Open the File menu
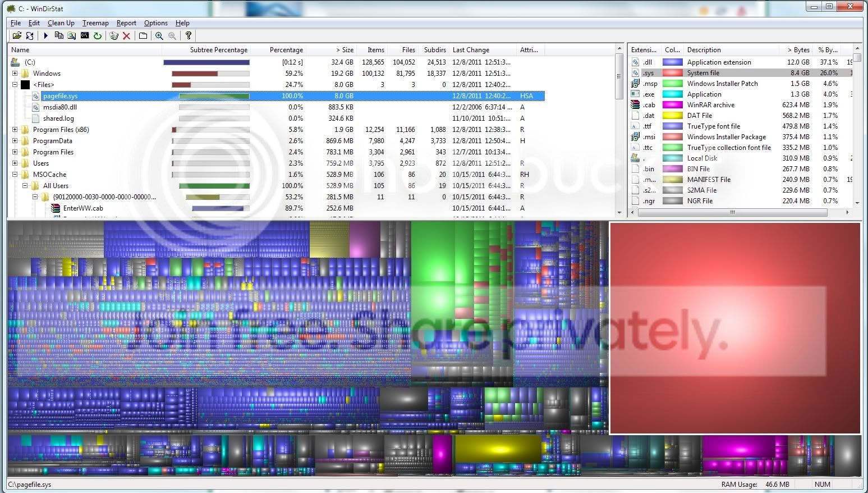This screenshot has height=493, width=868. 16,23
